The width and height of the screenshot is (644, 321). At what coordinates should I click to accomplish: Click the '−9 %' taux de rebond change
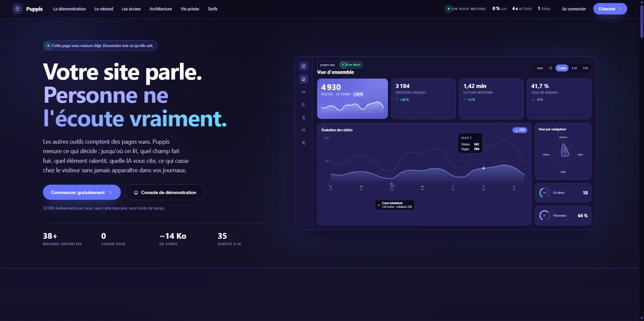tap(537, 100)
